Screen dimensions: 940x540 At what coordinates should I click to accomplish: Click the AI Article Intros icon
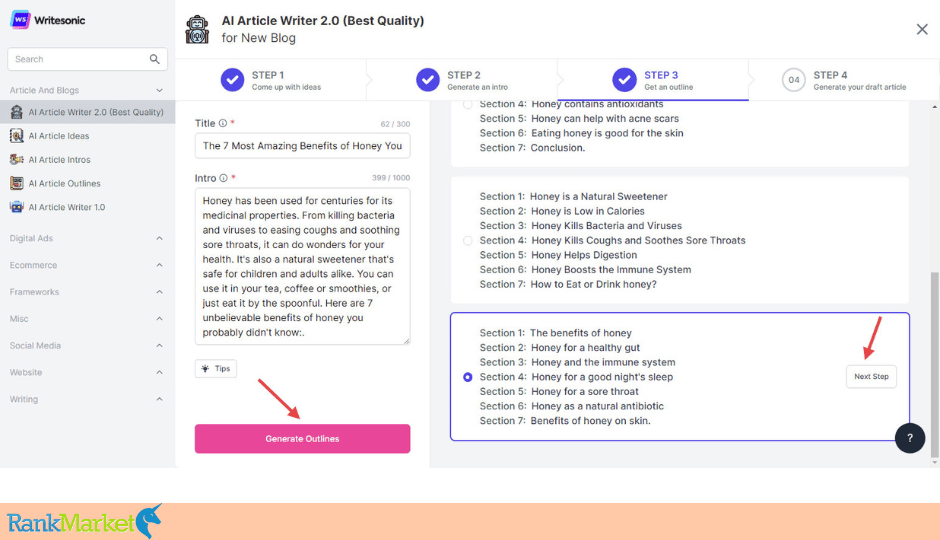click(x=16, y=159)
